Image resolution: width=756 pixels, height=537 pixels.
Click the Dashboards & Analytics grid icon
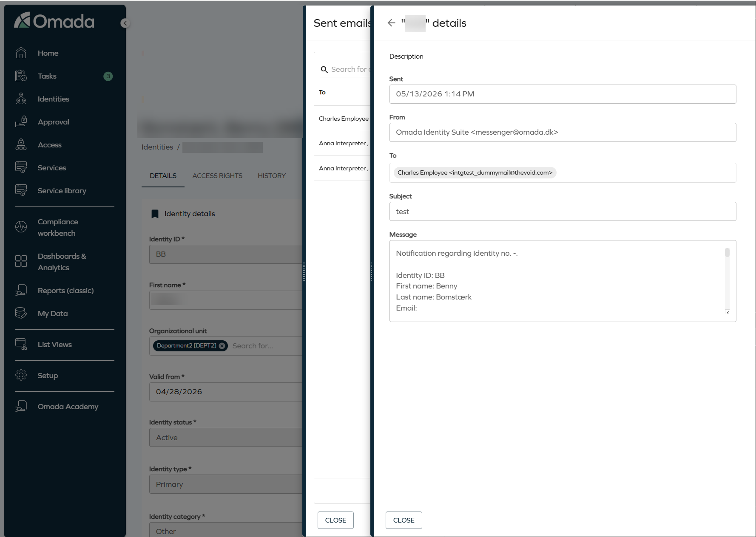tap(21, 261)
